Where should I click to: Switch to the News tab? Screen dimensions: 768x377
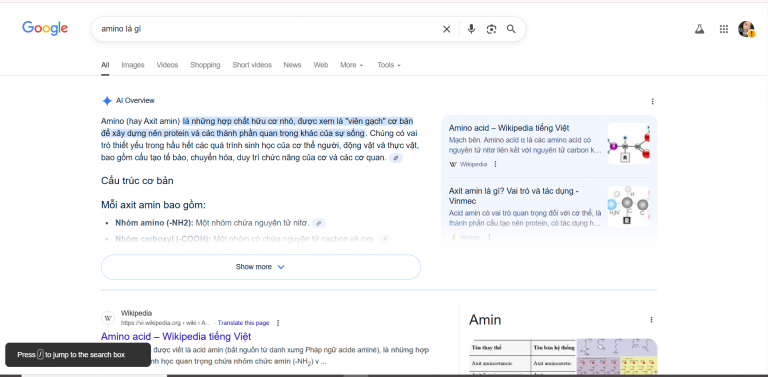tap(292, 65)
